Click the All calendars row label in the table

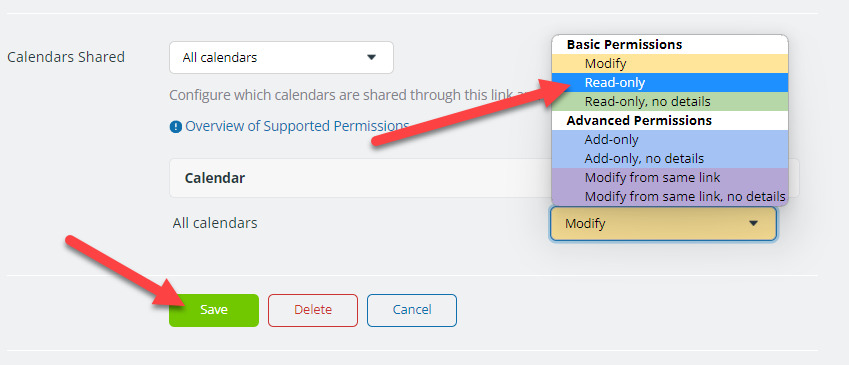coord(215,223)
